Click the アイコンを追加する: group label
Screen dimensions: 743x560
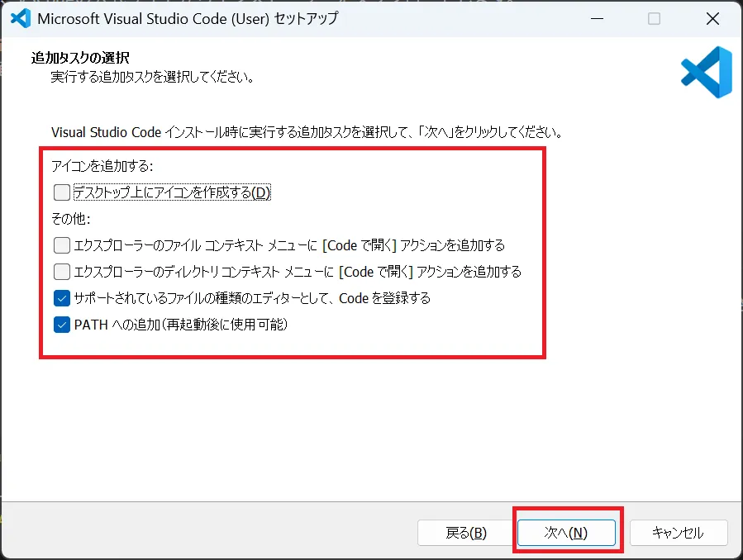pyautogui.click(x=102, y=166)
